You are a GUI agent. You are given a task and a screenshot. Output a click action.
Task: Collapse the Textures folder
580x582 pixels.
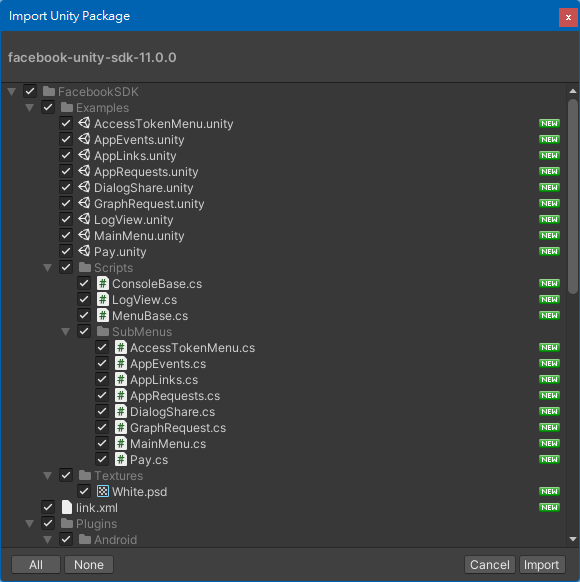pos(47,475)
